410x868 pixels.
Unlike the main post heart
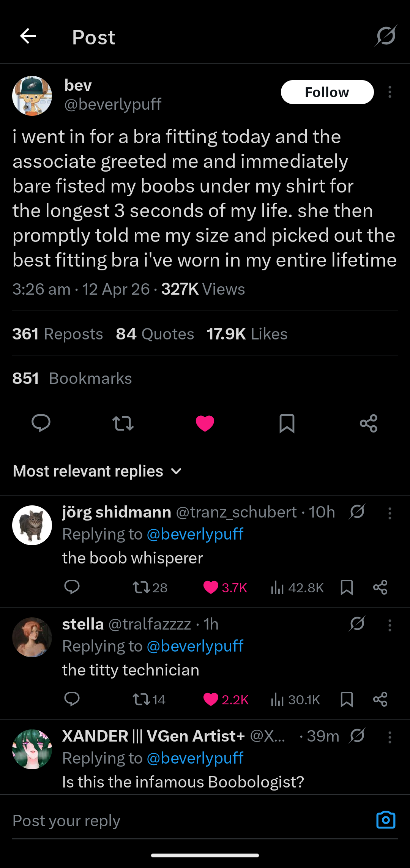pos(205,423)
